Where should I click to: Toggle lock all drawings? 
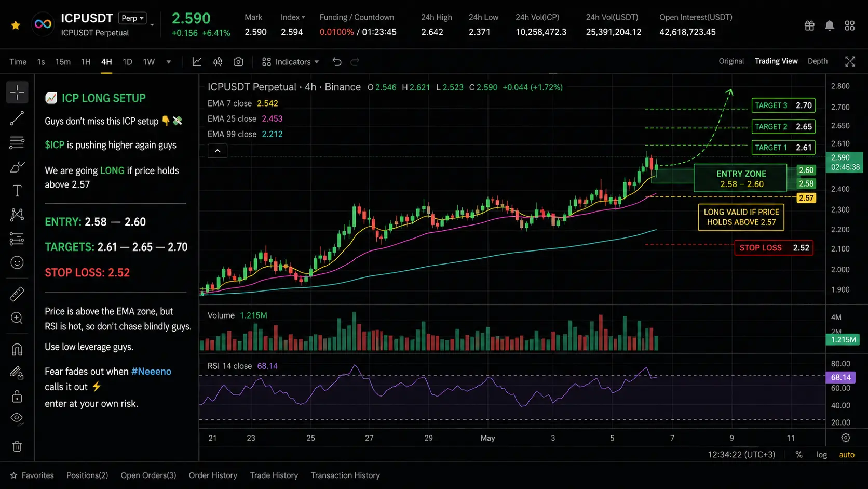[x=17, y=397]
